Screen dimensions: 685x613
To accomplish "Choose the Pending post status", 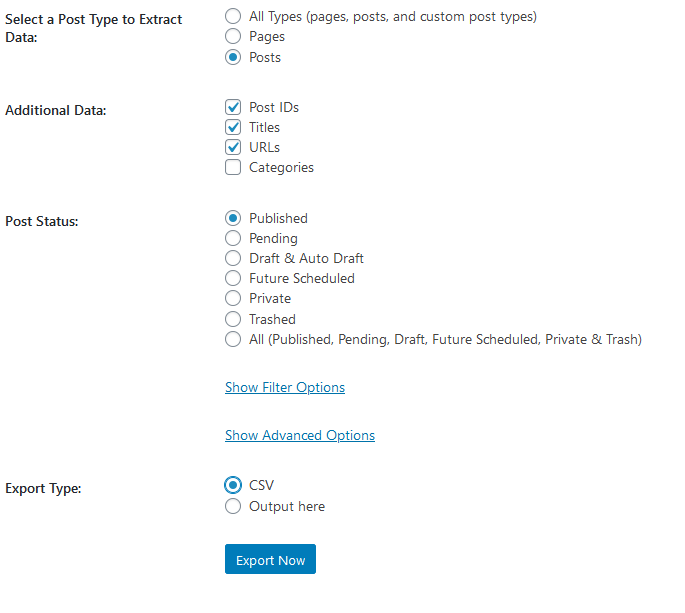I will click(233, 238).
